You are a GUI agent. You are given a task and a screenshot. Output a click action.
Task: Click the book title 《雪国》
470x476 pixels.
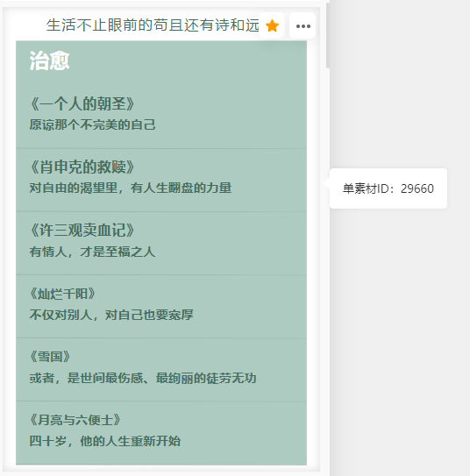(x=50, y=357)
